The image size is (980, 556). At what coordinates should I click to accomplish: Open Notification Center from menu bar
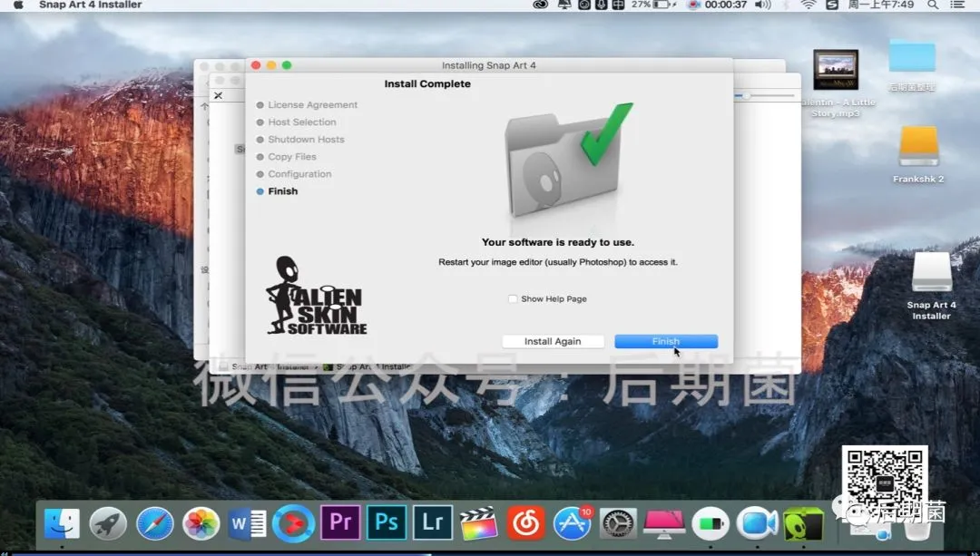(957, 5)
